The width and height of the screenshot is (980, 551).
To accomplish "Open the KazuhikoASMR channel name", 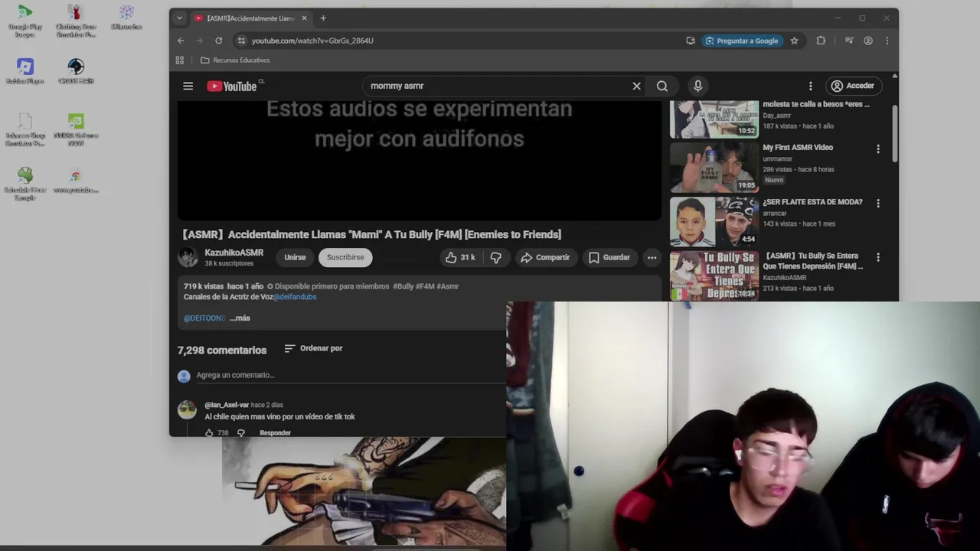I will point(234,253).
